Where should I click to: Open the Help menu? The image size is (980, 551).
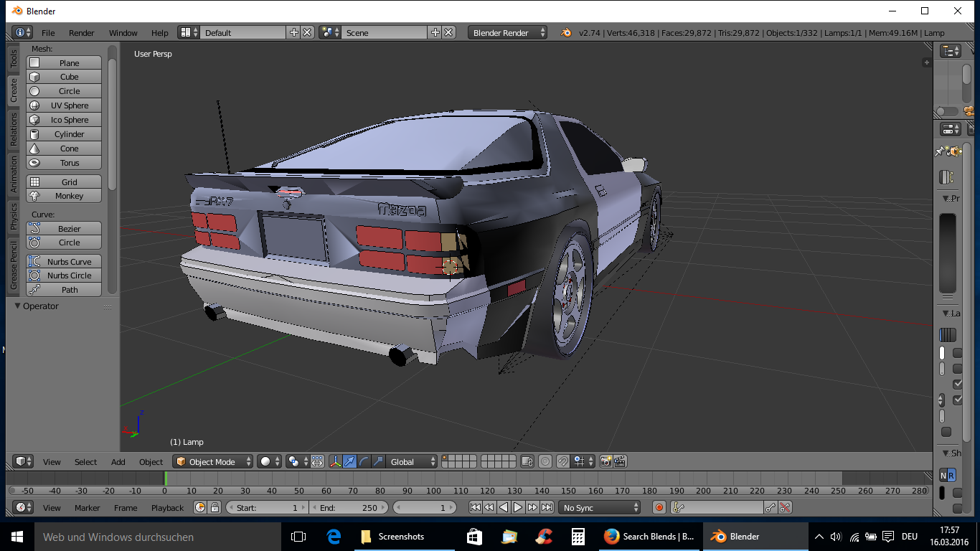tap(160, 33)
